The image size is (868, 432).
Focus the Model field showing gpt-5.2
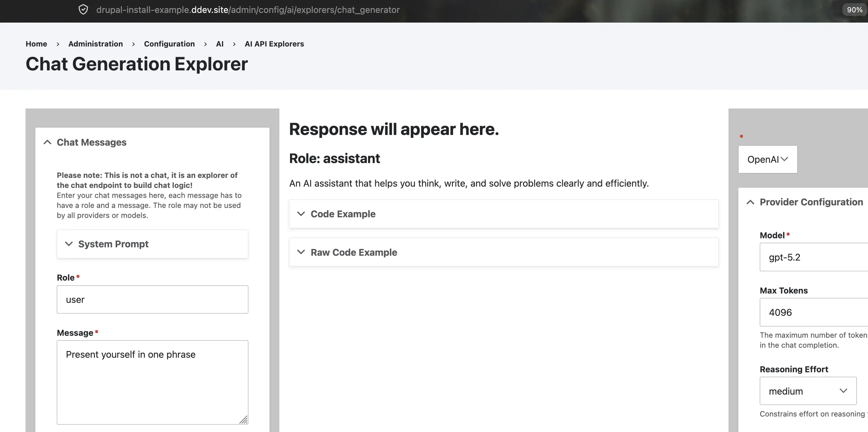814,257
